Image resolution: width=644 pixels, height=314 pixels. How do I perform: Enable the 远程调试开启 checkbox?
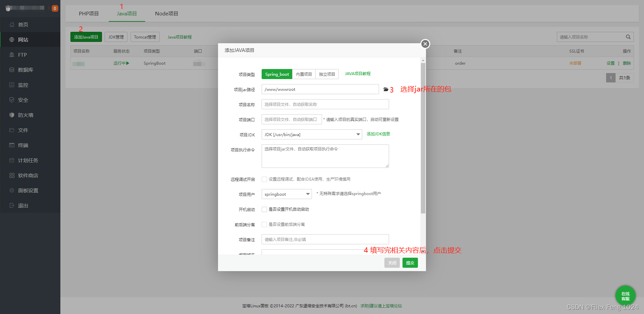tap(264, 179)
